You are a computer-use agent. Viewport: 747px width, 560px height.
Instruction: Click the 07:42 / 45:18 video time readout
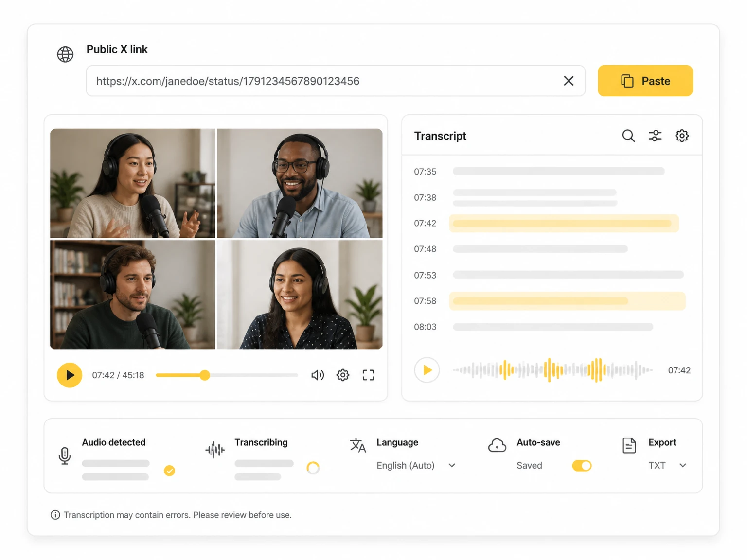pos(118,375)
